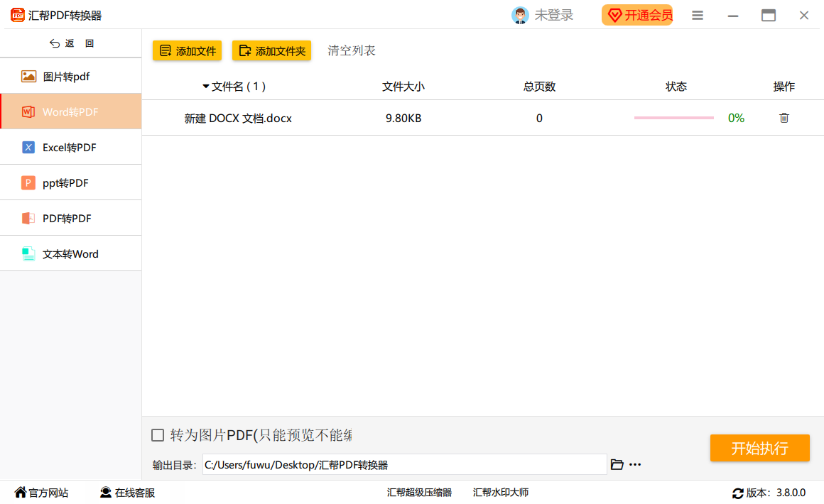Click the user avatar icon
This screenshot has width=824, height=504.
(x=520, y=15)
